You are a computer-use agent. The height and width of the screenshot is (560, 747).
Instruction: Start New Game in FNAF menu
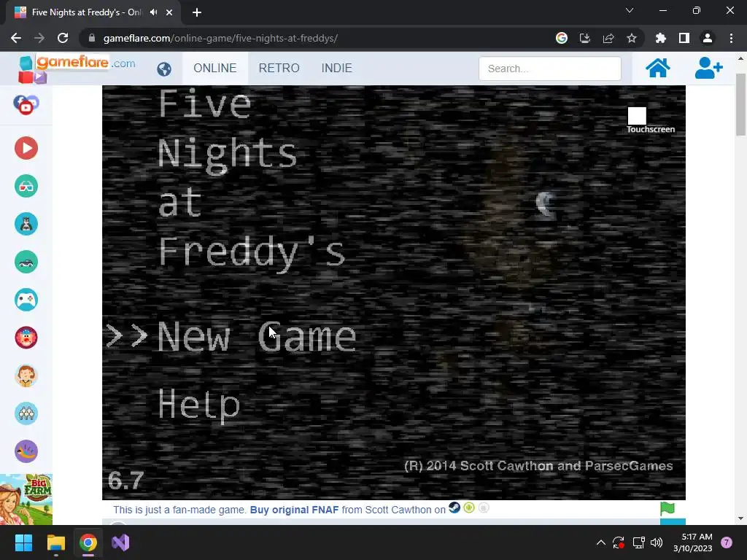(256, 337)
